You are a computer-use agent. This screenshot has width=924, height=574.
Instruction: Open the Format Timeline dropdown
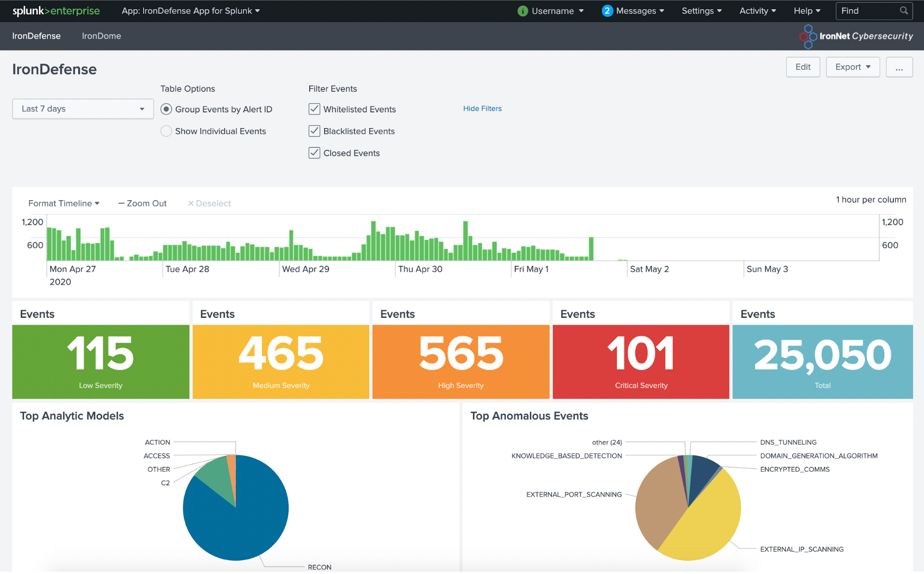pyautogui.click(x=63, y=203)
